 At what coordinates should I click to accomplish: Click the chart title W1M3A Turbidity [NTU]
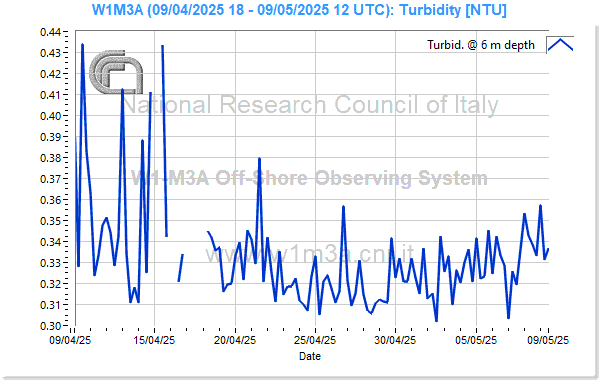point(299,10)
